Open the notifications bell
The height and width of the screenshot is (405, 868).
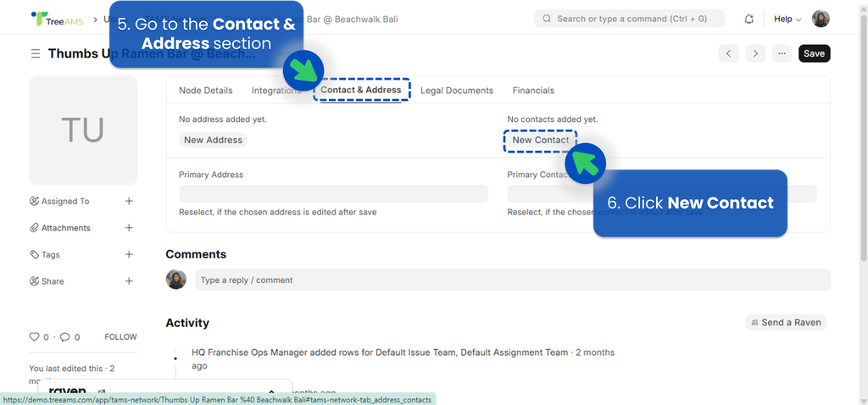748,19
